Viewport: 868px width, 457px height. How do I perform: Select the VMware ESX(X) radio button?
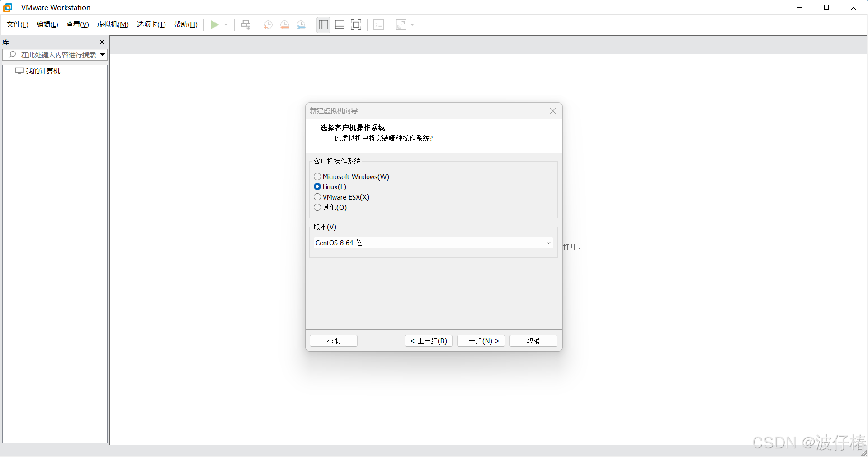(317, 197)
